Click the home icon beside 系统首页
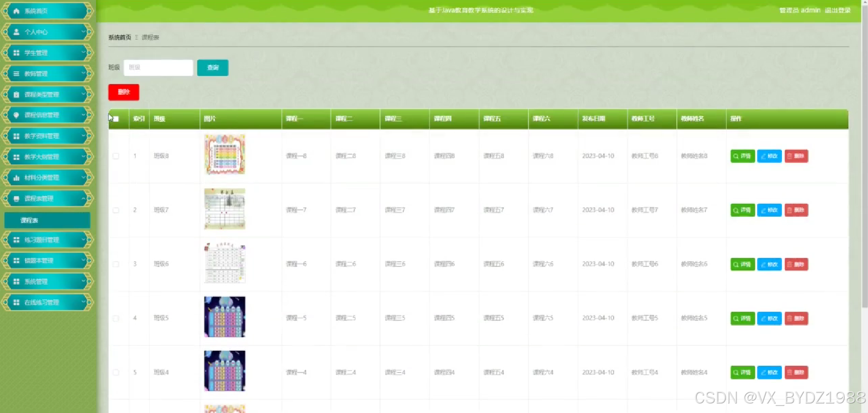Viewport: 868px width, 413px height. [x=16, y=11]
